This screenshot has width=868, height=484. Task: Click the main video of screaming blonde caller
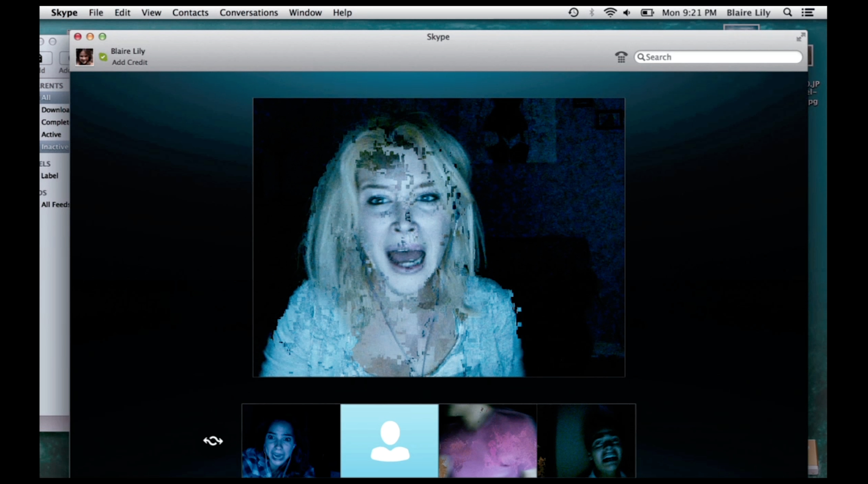439,237
